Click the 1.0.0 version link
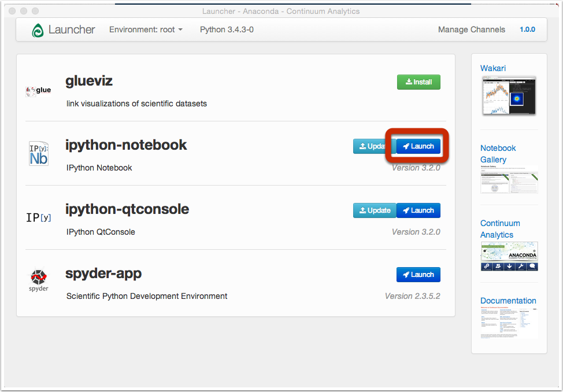The width and height of the screenshot is (563, 392). pyautogui.click(x=527, y=29)
